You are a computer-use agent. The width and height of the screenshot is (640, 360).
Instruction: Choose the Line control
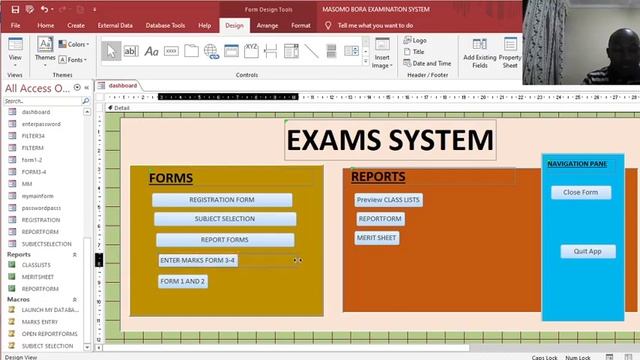click(311, 51)
